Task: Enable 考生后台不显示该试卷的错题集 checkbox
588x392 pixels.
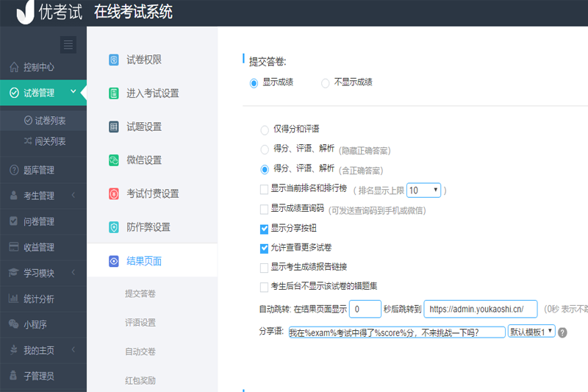Action: click(265, 287)
